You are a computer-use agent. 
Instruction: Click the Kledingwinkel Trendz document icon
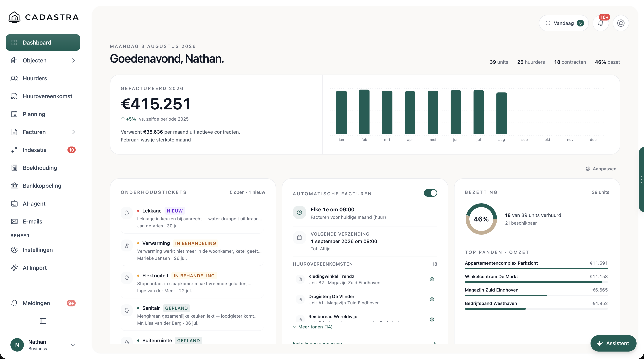coord(300,279)
